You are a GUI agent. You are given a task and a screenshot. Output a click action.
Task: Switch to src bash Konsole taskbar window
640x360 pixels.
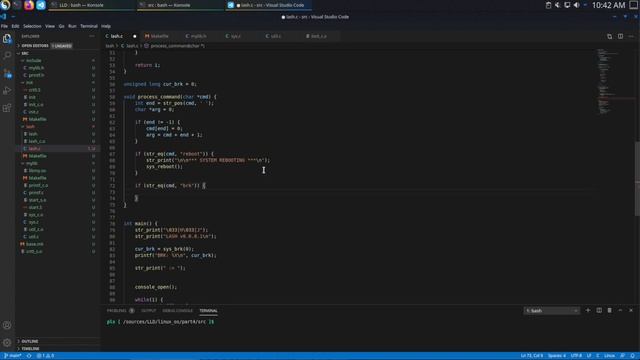tap(180, 5)
